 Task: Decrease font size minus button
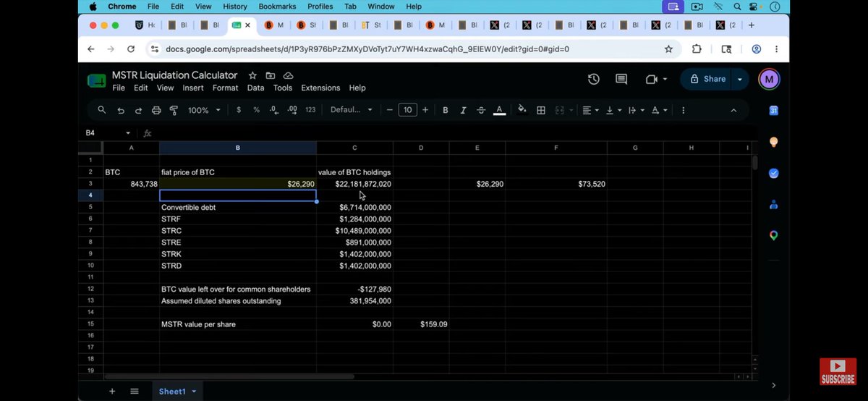389,110
